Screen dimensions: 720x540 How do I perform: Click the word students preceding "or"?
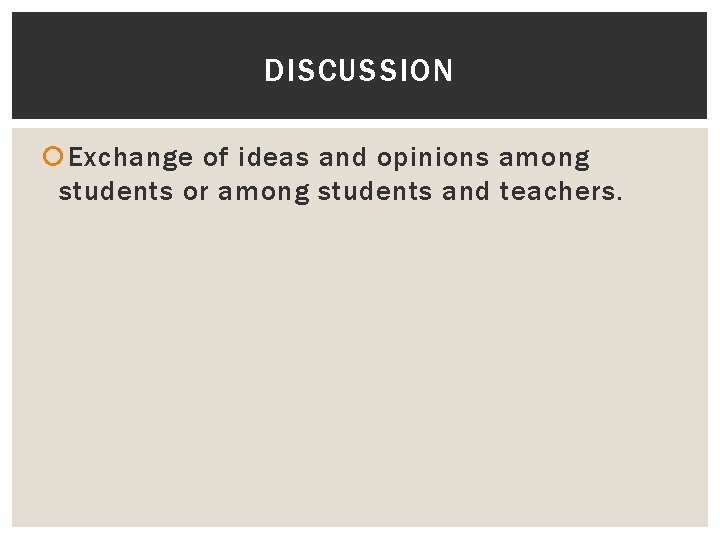pyautogui.click(x=115, y=191)
